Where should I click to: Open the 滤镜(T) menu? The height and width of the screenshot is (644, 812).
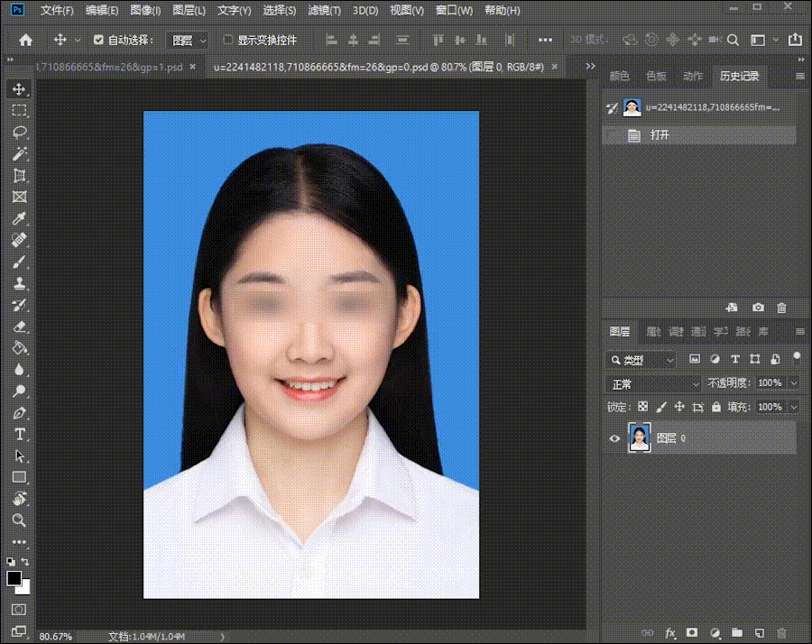(324, 11)
